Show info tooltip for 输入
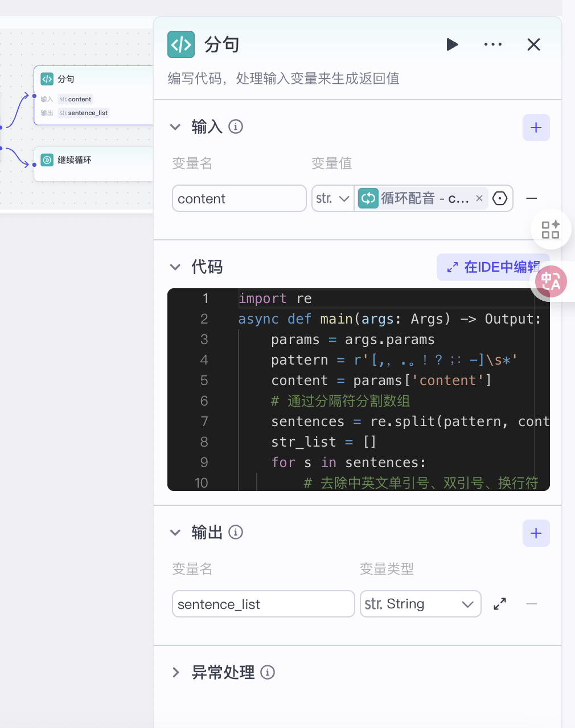This screenshot has width=575, height=728. [236, 126]
